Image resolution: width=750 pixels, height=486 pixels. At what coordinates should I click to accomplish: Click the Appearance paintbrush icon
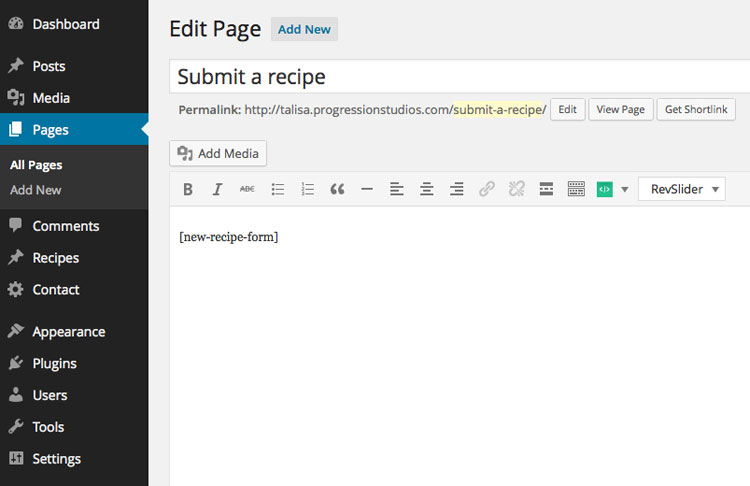[x=16, y=331]
